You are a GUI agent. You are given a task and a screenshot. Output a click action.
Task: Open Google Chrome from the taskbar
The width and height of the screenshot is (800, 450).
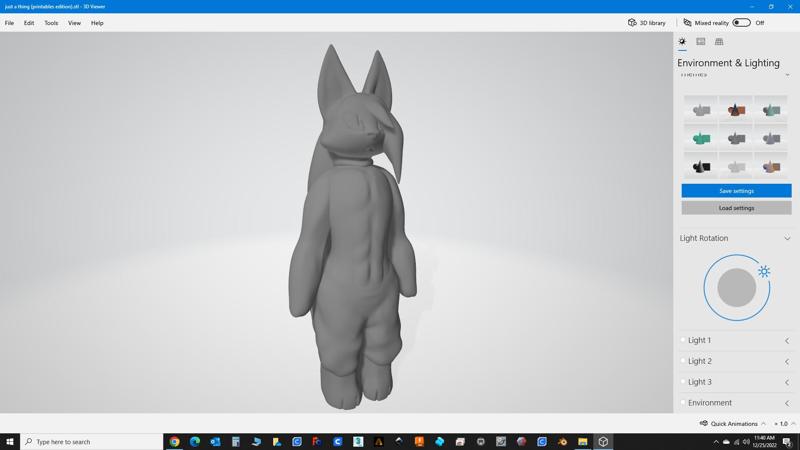(x=174, y=441)
